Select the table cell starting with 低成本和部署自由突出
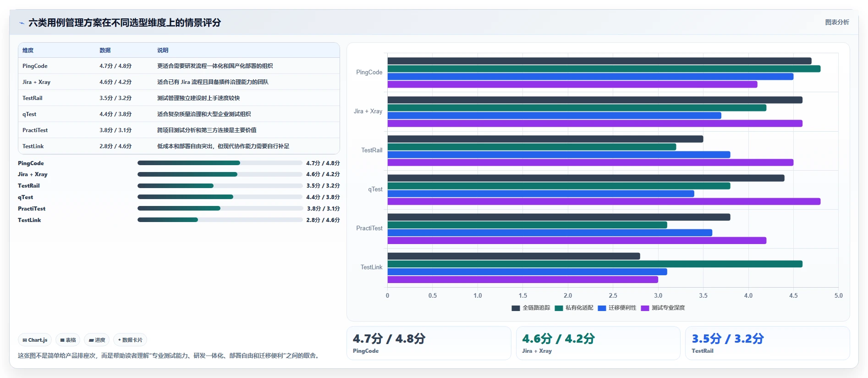Screen dimensions: 868x378 coord(223,146)
